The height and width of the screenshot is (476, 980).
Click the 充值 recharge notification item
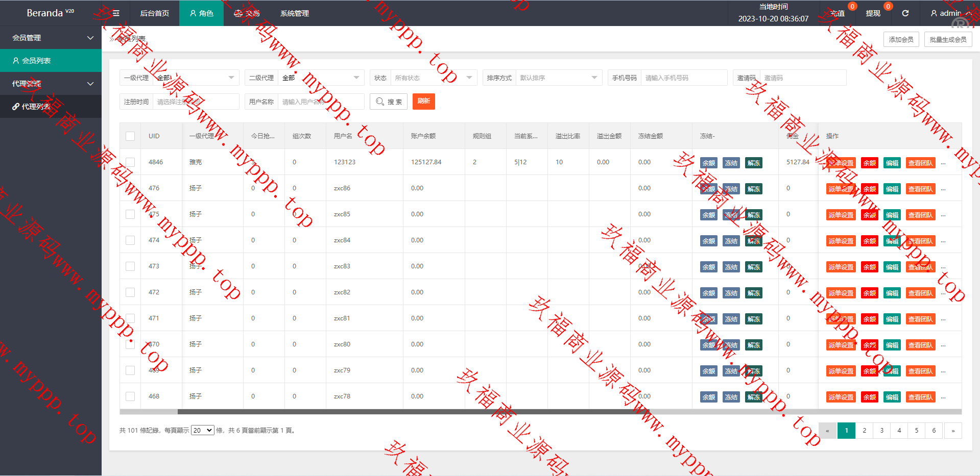pos(838,13)
